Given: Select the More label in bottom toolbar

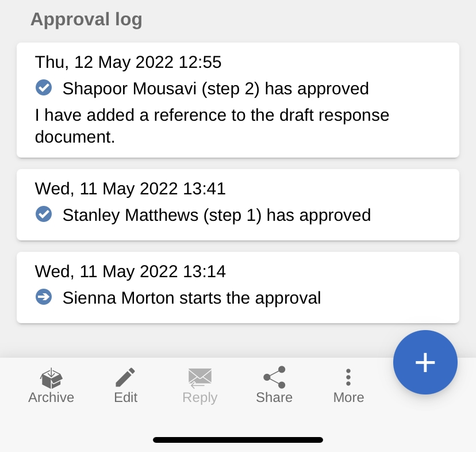Looking at the screenshot, I should click(348, 397).
